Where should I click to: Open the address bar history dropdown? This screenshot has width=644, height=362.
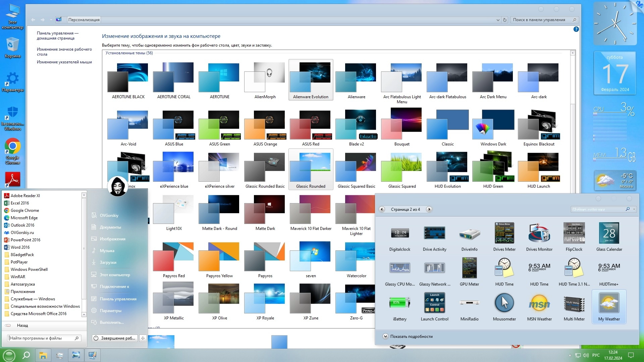(498, 20)
